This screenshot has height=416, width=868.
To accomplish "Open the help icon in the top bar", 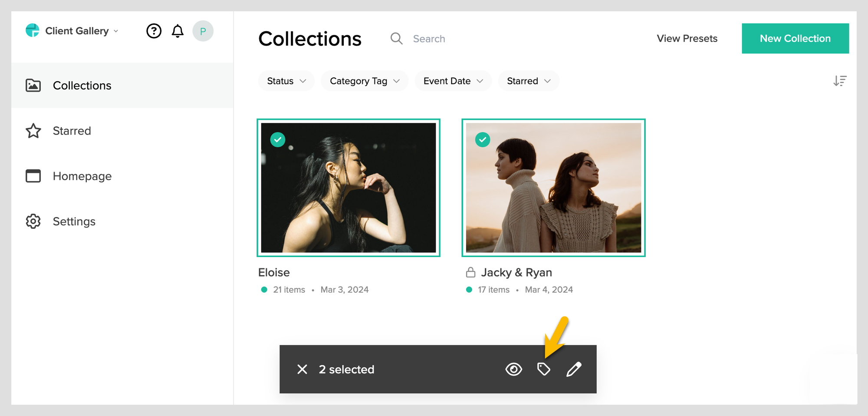I will [x=154, y=31].
